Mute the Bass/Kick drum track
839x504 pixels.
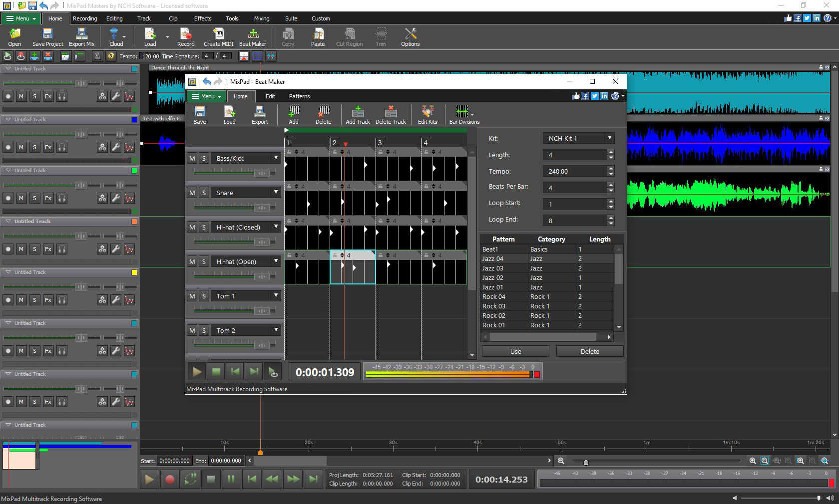(x=192, y=158)
